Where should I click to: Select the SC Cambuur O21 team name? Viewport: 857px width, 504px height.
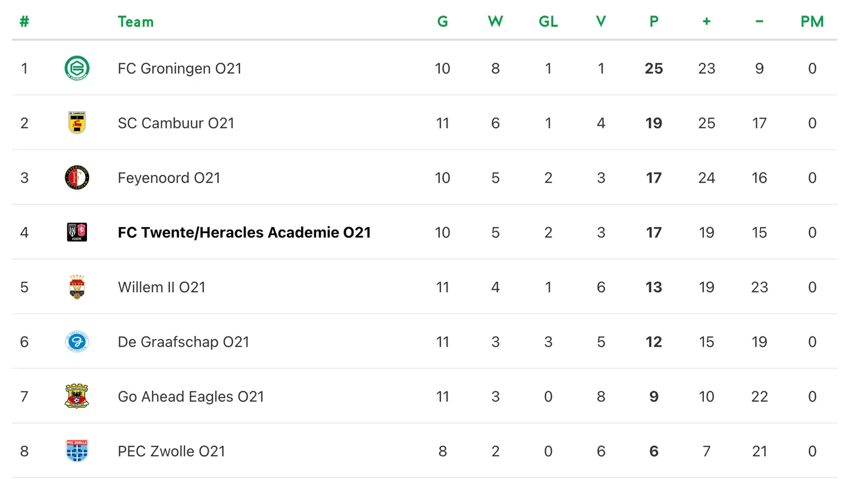coord(176,123)
